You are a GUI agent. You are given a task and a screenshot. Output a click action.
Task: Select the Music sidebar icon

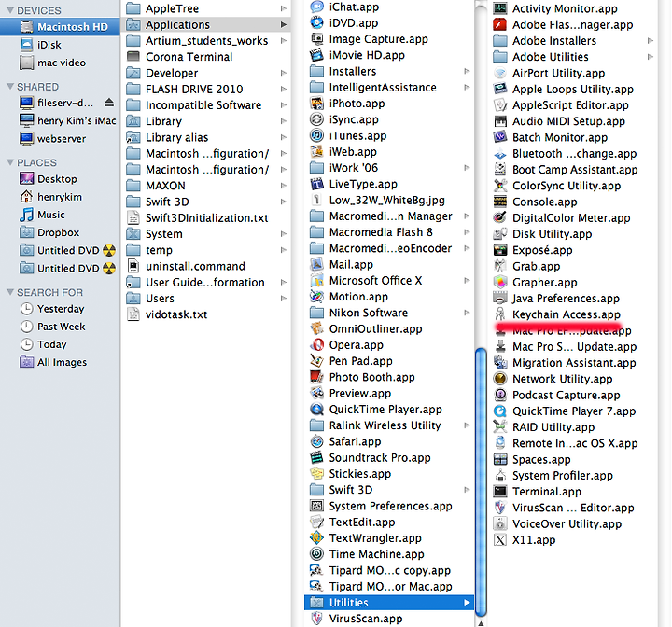pos(26,215)
